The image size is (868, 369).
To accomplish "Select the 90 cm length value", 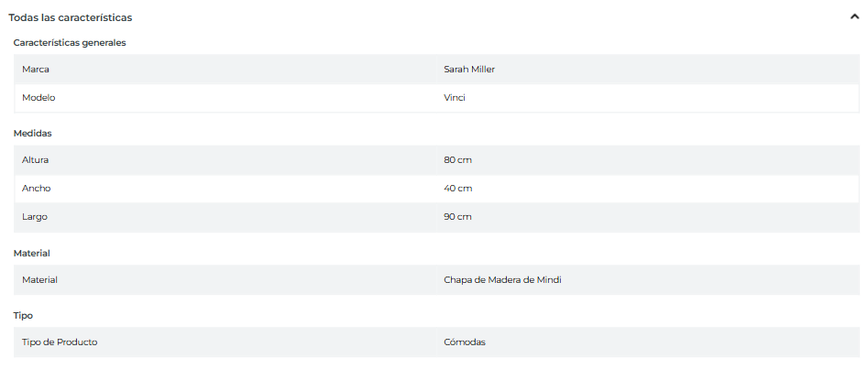I will click(457, 217).
